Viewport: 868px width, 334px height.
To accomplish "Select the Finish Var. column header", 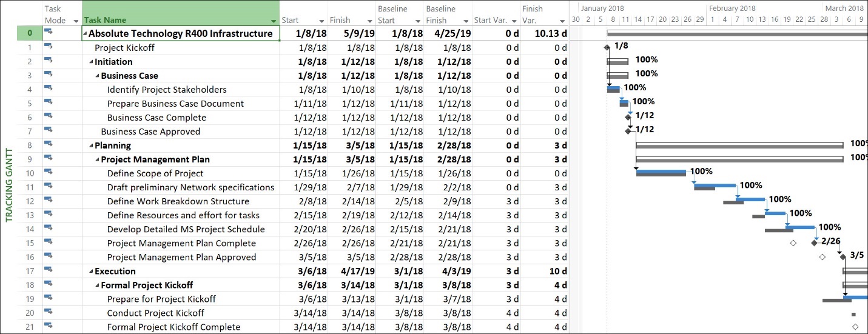I will pos(544,13).
